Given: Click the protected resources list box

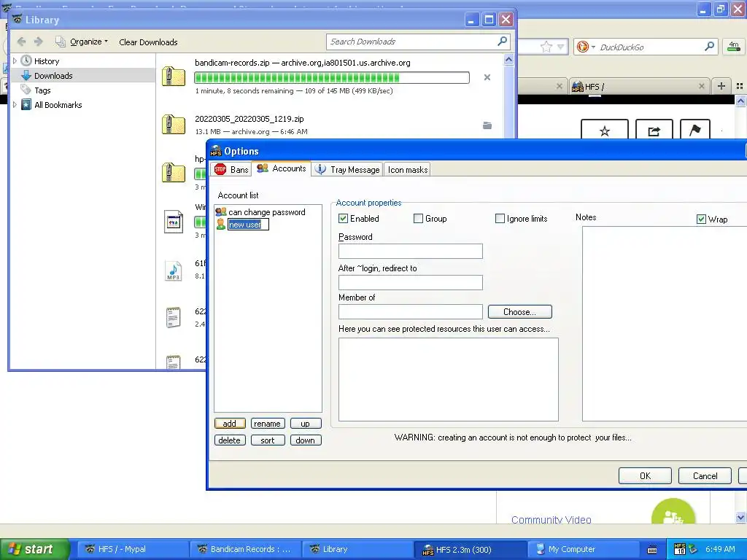Looking at the screenshot, I should click(x=449, y=379).
